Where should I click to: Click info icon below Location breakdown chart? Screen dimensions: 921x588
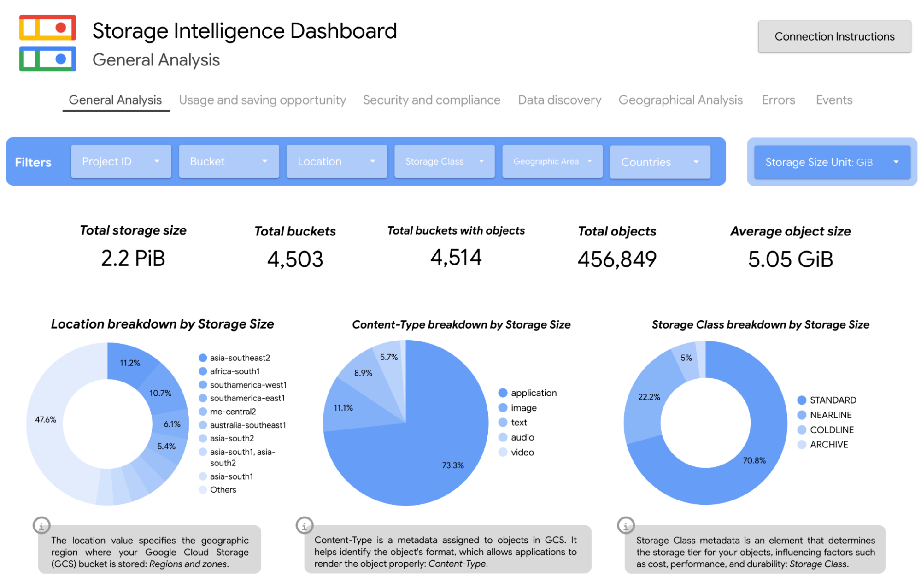click(41, 525)
